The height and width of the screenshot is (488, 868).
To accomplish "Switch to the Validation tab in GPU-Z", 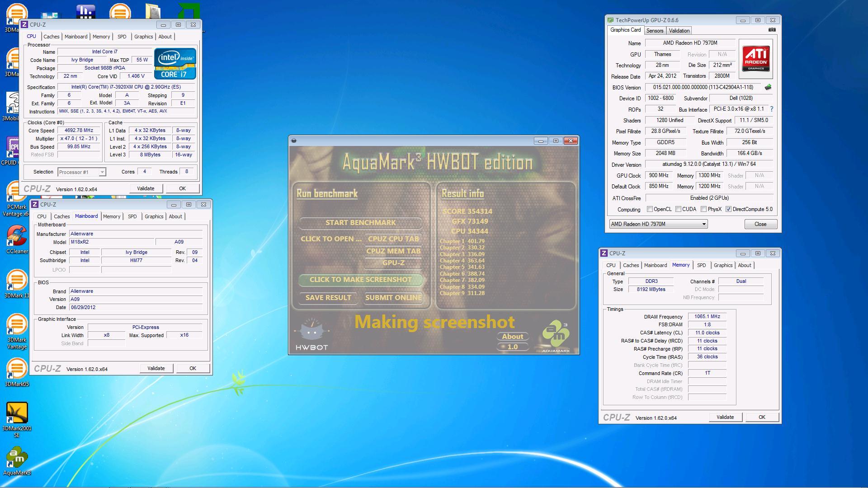I will [x=679, y=31].
